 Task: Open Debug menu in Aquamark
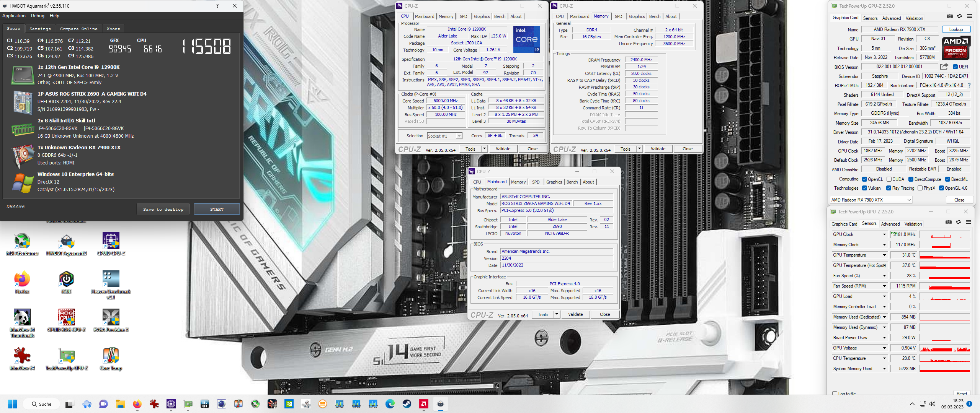pos(38,16)
